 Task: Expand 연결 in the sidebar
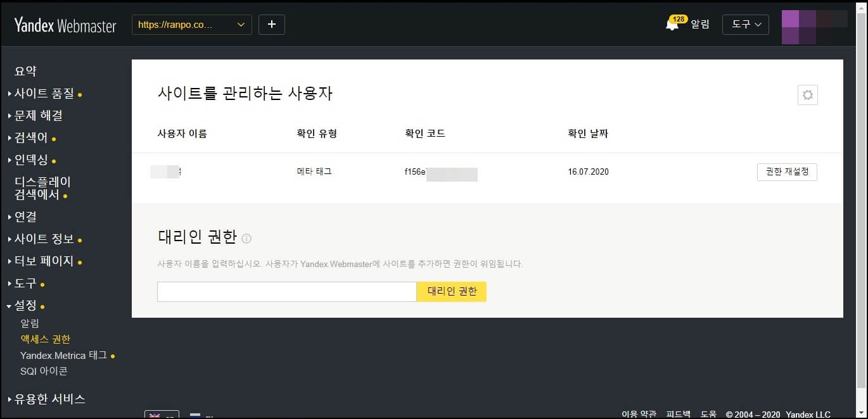[25, 217]
